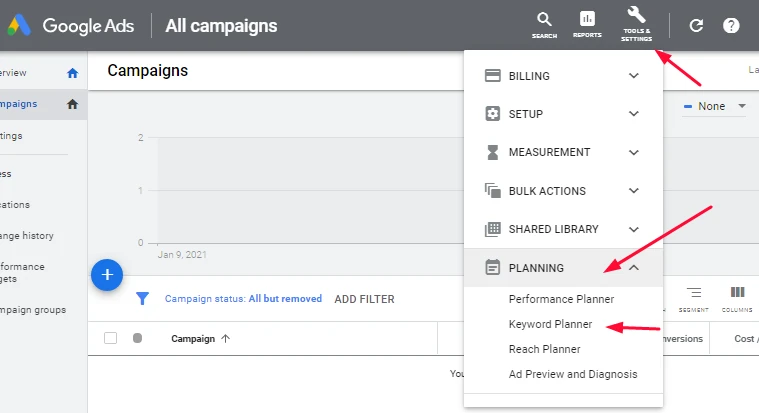Image resolution: width=759 pixels, height=413 pixels.
Task: Open the help question mark icon
Action: click(x=731, y=26)
